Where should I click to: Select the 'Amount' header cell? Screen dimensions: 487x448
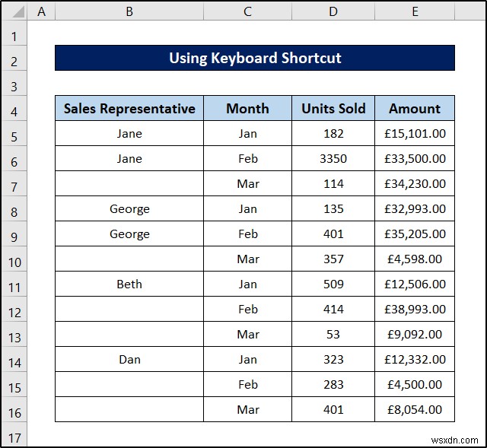[415, 109]
